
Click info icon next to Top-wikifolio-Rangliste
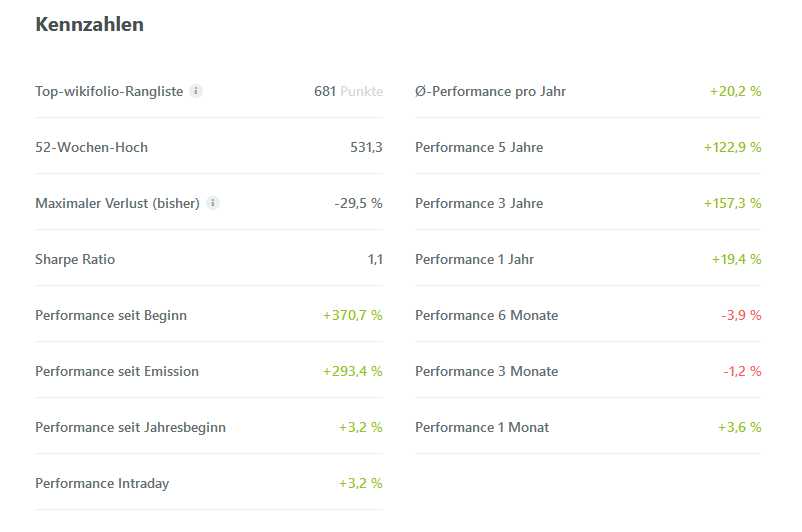click(x=196, y=91)
